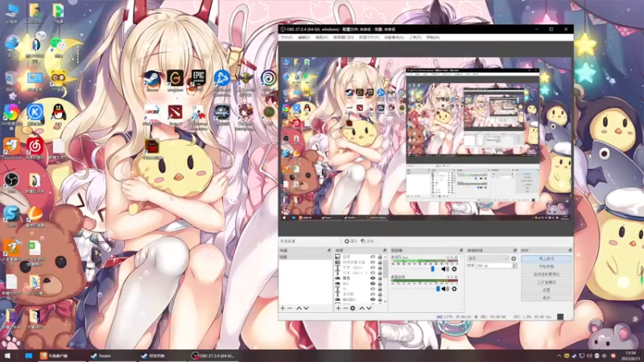
Task: Toggle the lock on the topmost source row
Action: tap(380, 257)
